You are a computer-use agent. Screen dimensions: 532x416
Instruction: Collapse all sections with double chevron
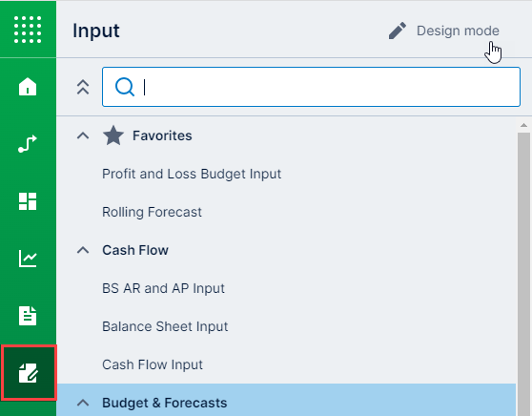coord(83,87)
